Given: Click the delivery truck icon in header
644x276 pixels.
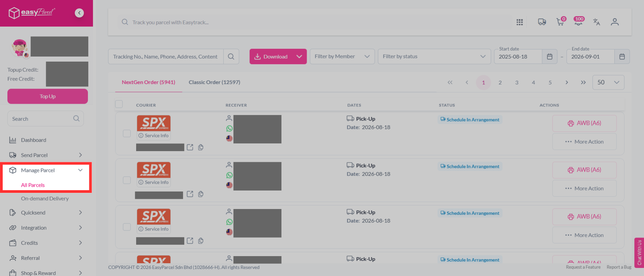Looking at the screenshot, I should point(542,22).
